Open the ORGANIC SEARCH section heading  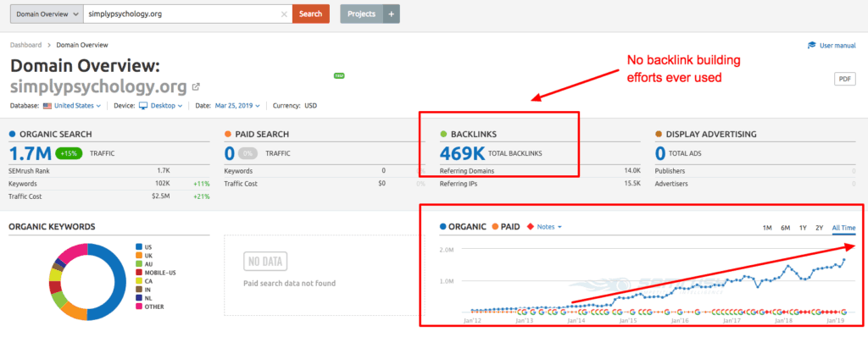pos(55,134)
